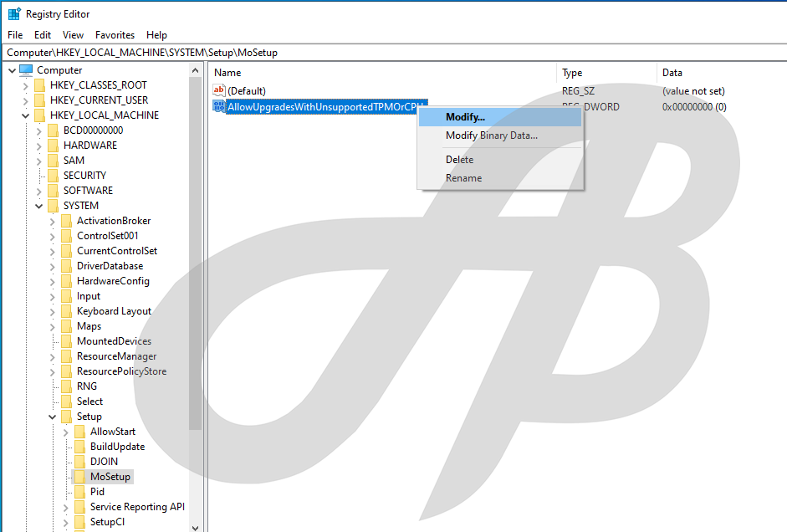Open the File menu
This screenshot has height=532, width=787.
tap(15, 35)
